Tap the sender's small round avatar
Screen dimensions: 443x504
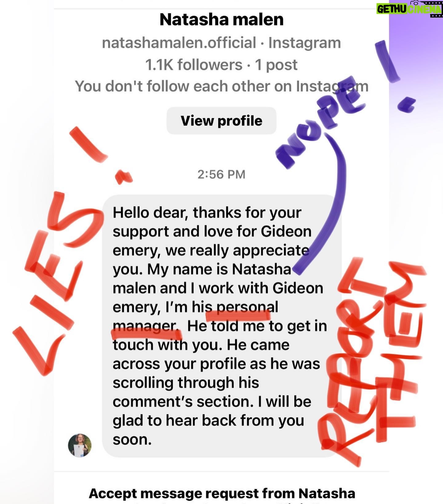[x=80, y=445]
